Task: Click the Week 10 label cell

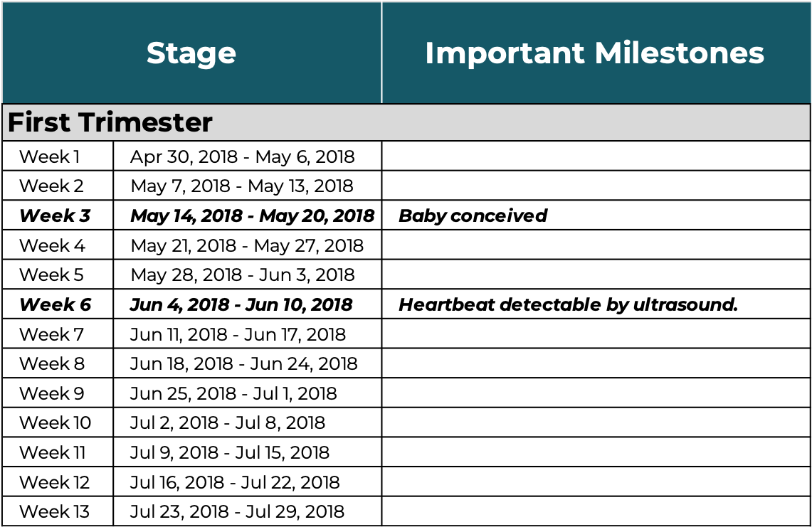Action: coord(56,423)
